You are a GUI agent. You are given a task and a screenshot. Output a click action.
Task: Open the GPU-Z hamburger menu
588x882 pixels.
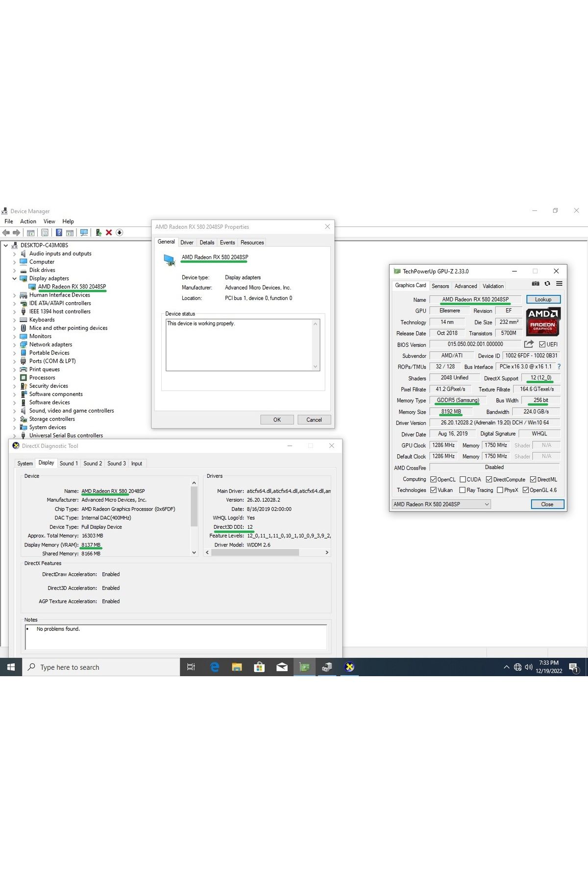559,284
